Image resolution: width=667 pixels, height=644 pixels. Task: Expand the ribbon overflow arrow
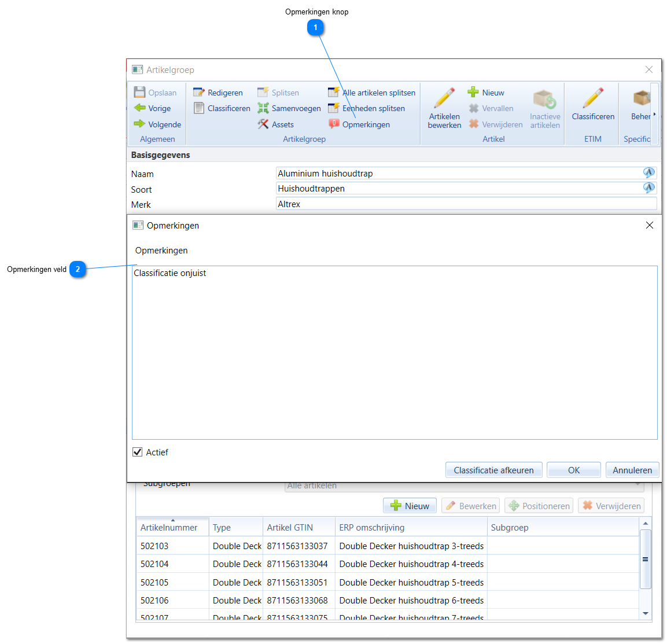coord(654,114)
